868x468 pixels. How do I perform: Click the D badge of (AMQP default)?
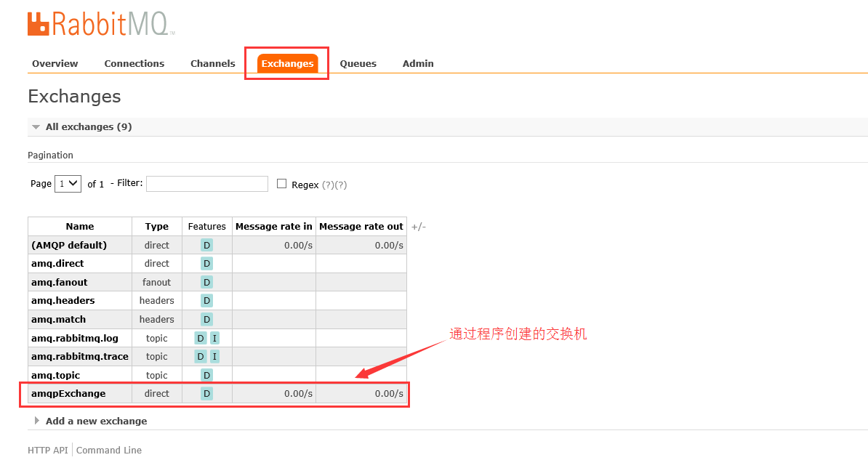pos(207,246)
